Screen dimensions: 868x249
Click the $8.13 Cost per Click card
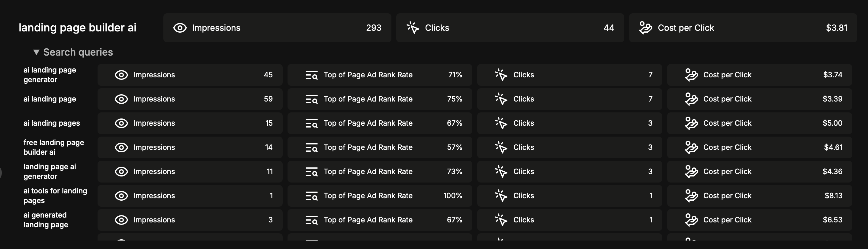tap(759, 196)
